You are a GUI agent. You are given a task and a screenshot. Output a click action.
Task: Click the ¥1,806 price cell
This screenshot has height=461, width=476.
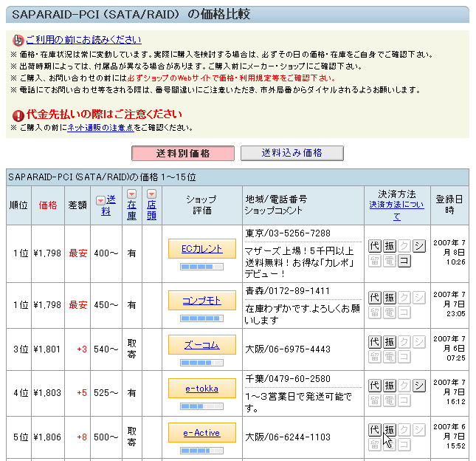(x=47, y=437)
